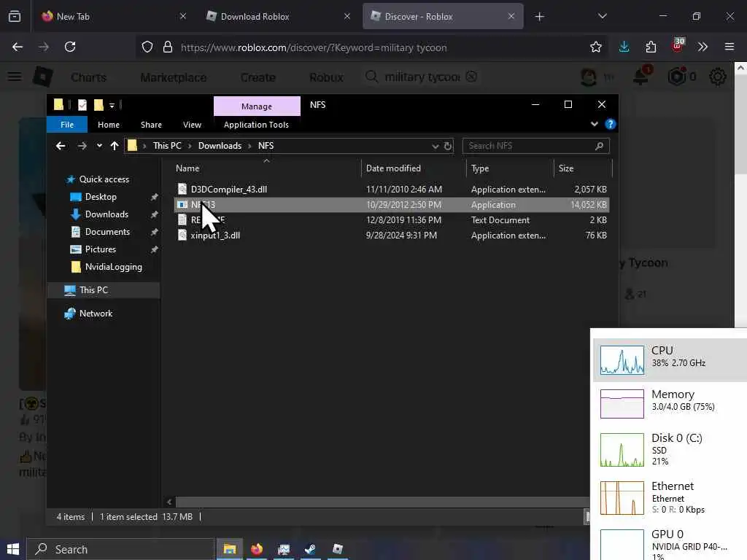The image size is (747, 560).
Task: Open Marketplace in Roblox navigation
Action: 174,77
